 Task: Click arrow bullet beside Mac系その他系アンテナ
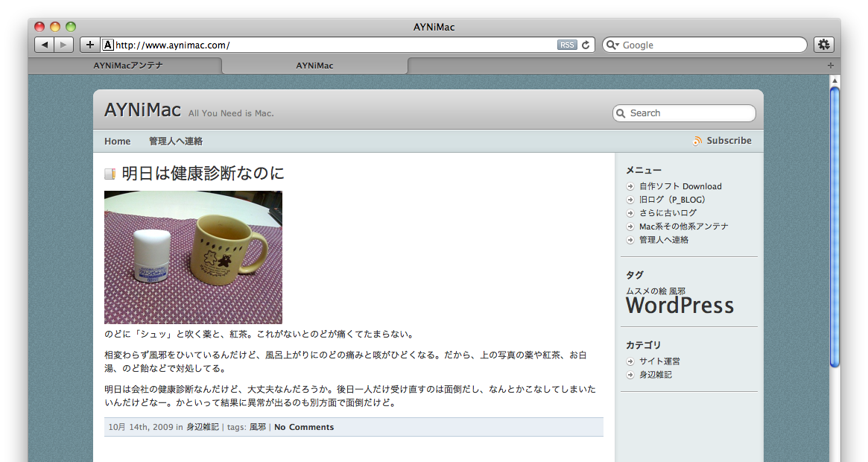coord(630,227)
